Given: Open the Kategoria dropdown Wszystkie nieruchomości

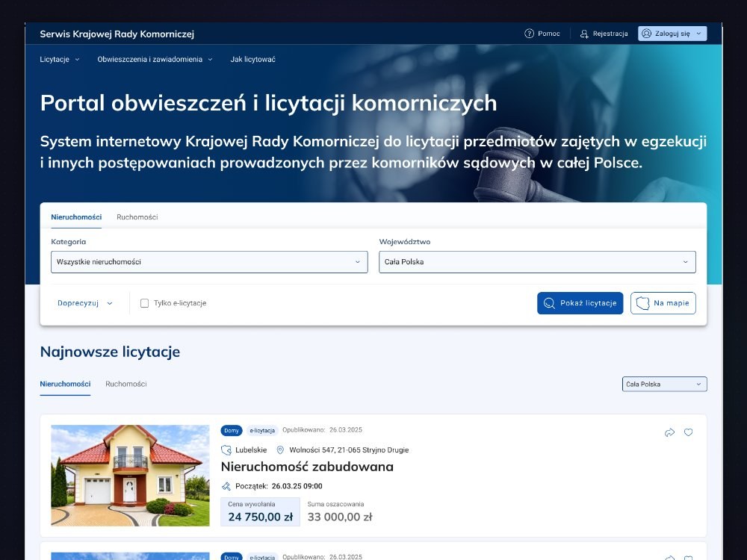Looking at the screenshot, I should (x=209, y=262).
